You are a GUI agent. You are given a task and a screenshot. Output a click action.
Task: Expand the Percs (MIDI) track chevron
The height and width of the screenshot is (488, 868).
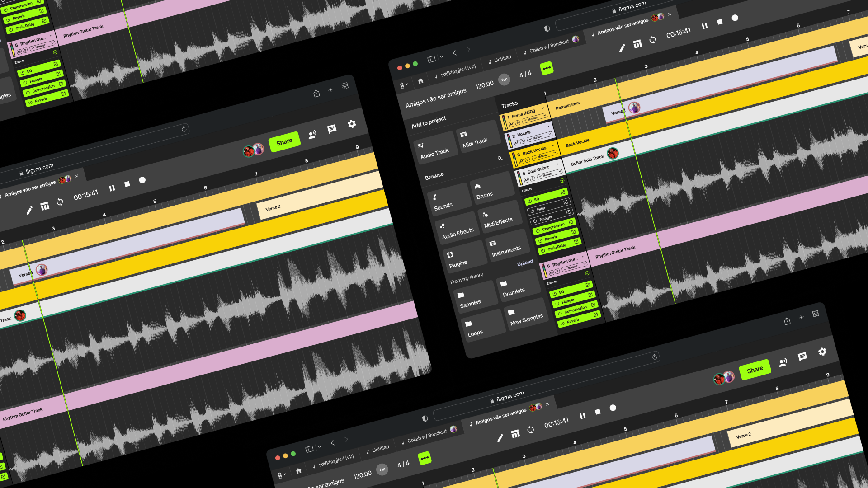click(543, 108)
